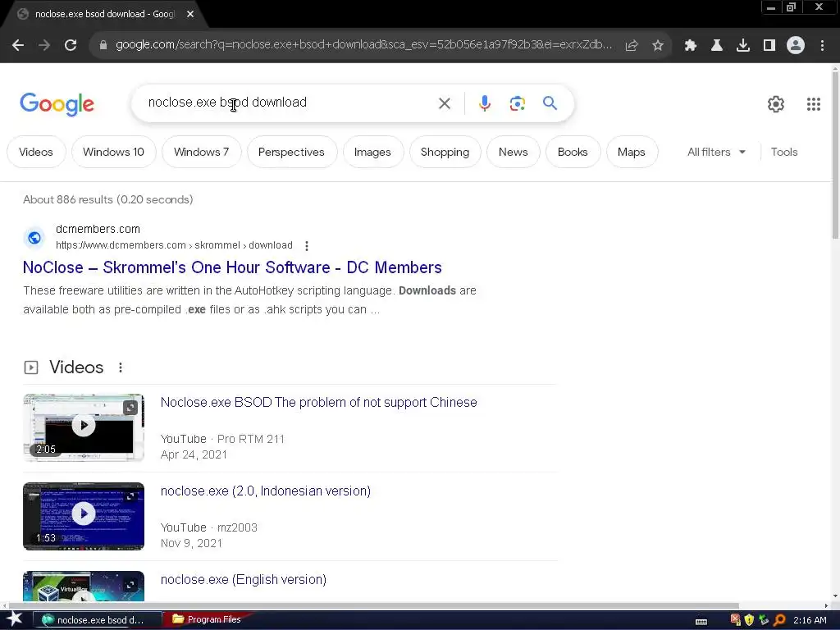Viewport: 840px width, 630px height.
Task: Click the browser address bar URL
Action: click(363, 44)
